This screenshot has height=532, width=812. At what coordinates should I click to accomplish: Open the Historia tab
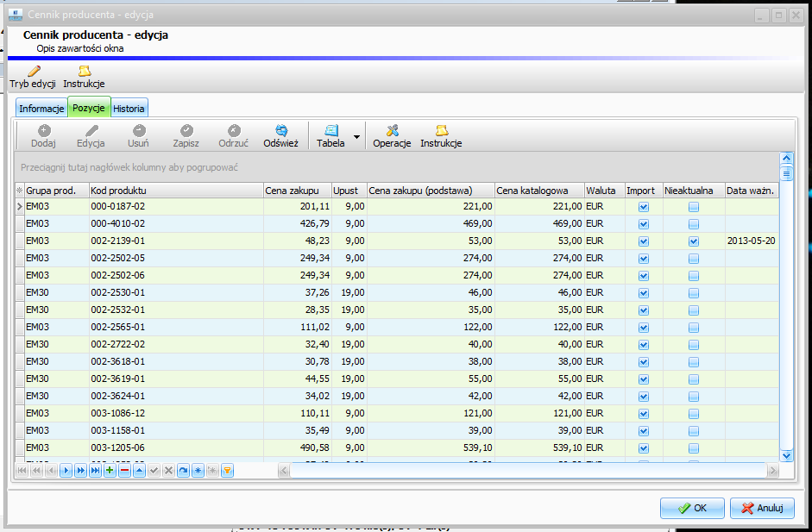[129, 109]
